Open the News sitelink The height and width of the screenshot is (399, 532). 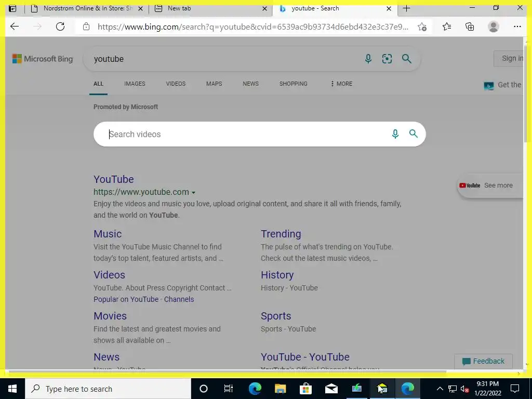(x=107, y=357)
